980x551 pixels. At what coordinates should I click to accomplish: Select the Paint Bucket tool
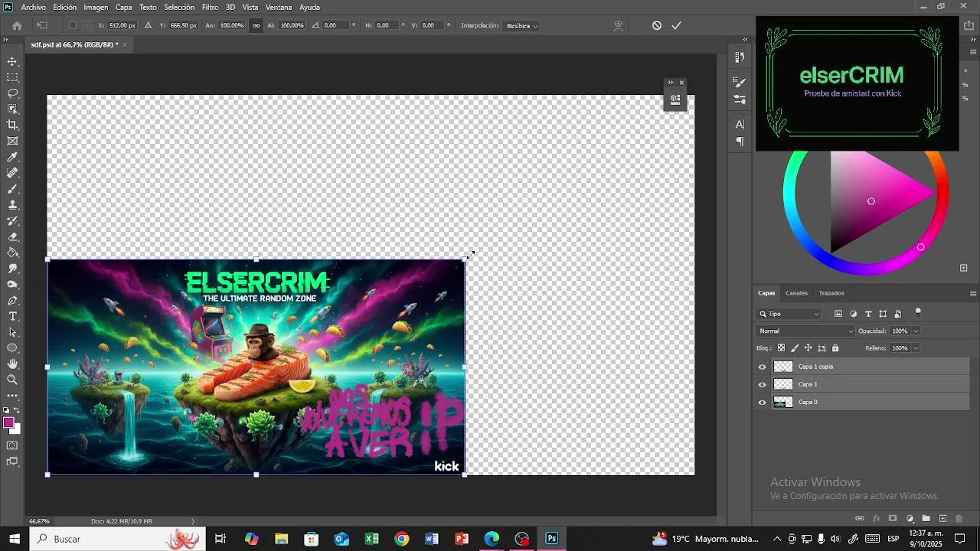click(12, 253)
